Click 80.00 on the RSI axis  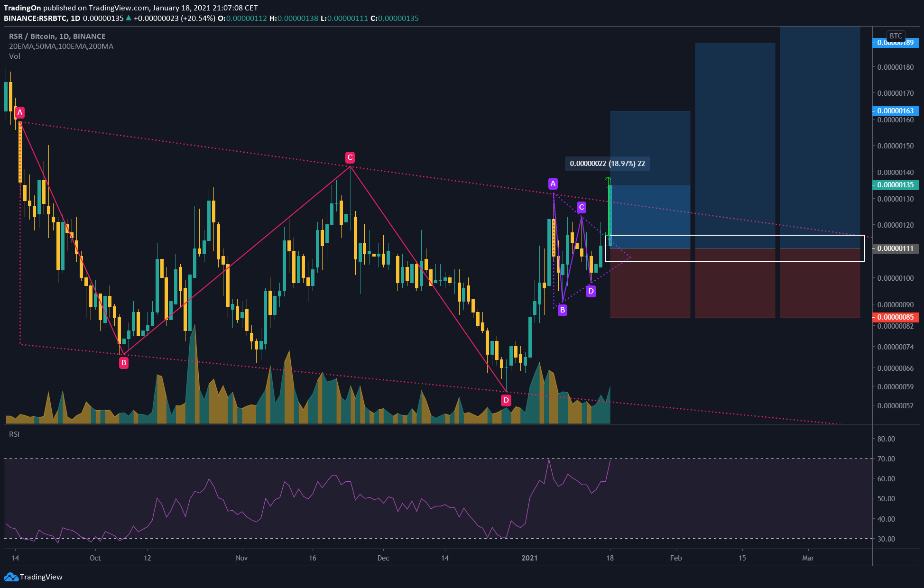click(x=886, y=439)
